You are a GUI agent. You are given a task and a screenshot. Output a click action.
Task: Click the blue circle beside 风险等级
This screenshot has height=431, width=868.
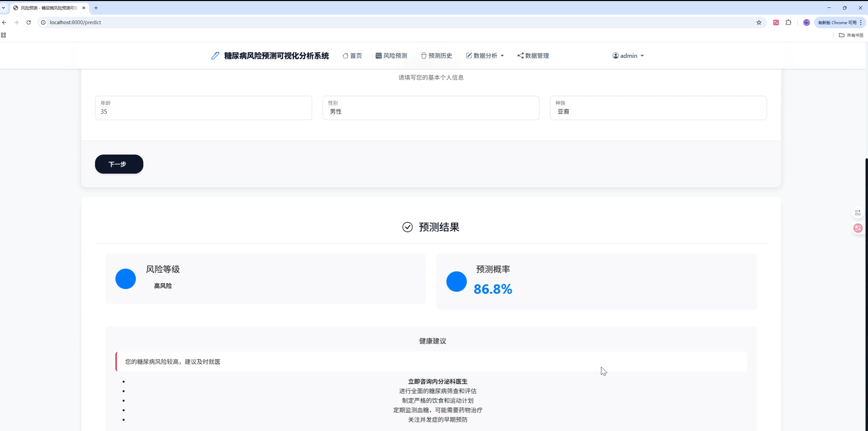pyautogui.click(x=126, y=278)
